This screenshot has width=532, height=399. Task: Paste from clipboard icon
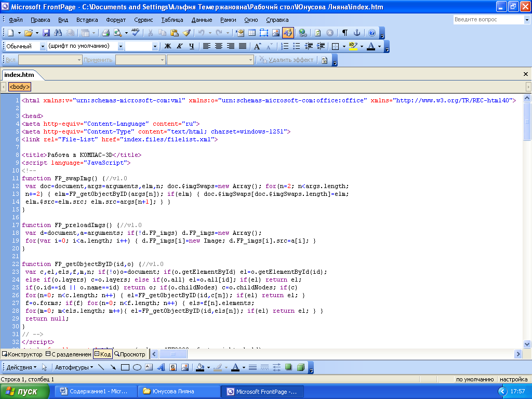(175, 33)
